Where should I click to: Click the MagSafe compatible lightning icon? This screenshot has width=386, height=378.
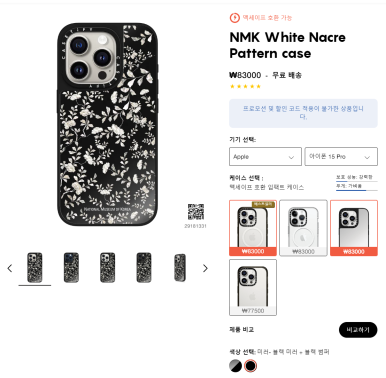235,18
